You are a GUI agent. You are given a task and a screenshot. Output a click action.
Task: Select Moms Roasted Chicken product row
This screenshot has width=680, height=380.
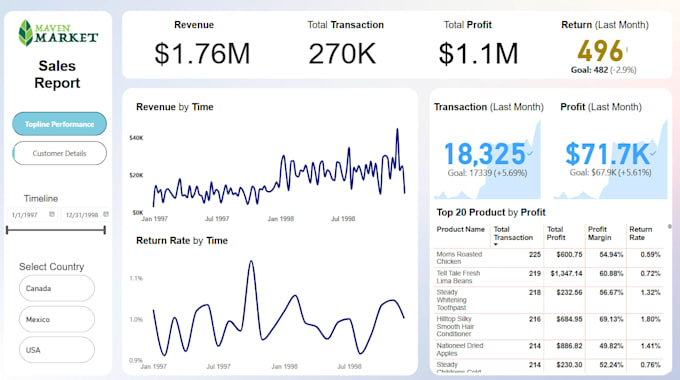coord(549,258)
